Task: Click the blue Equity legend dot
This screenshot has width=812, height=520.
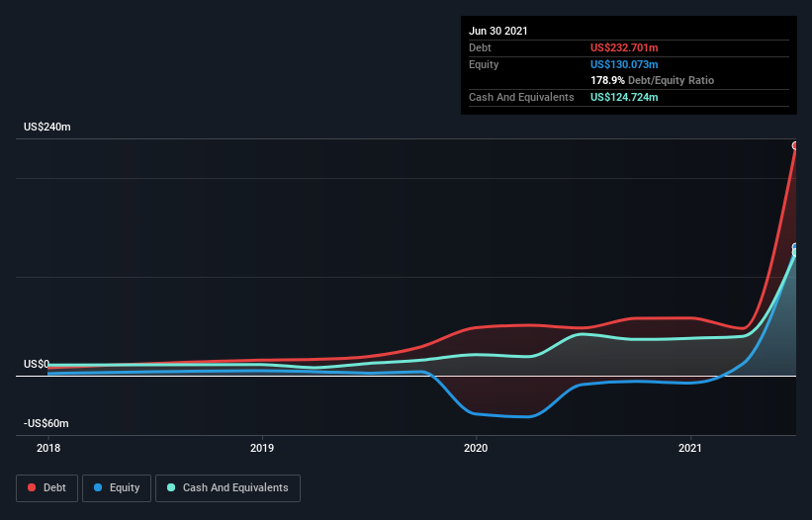Action: [98, 487]
